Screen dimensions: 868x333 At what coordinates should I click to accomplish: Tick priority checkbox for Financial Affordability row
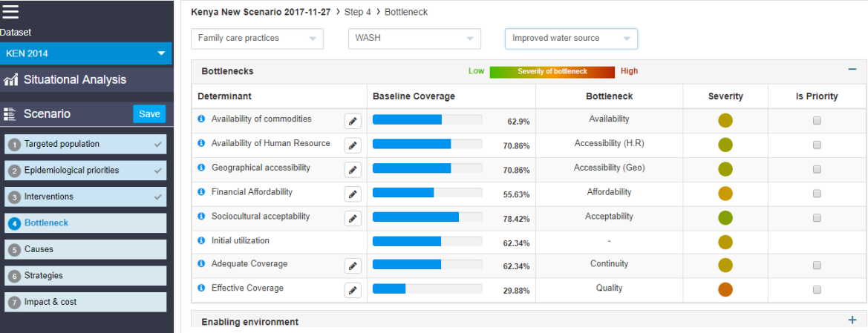point(817,194)
